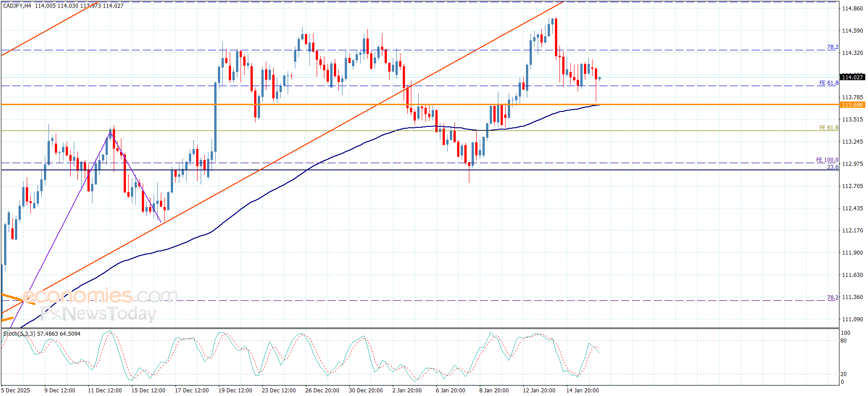The width and height of the screenshot is (868, 396).
Task: Select the 23.6 Fibonacci retracement label
Action: [833, 167]
